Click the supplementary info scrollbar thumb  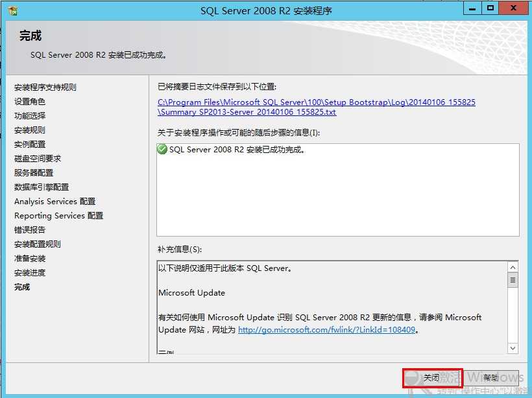pyautogui.click(x=513, y=280)
